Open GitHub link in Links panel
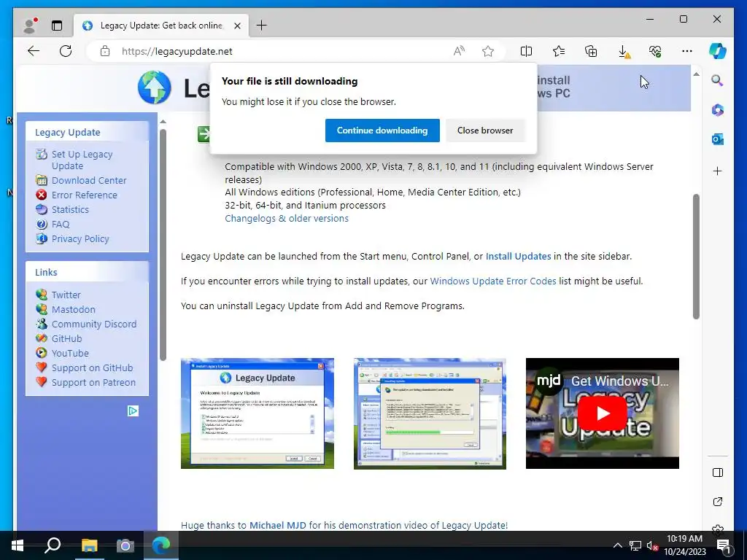This screenshot has width=747, height=560. [66, 338]
